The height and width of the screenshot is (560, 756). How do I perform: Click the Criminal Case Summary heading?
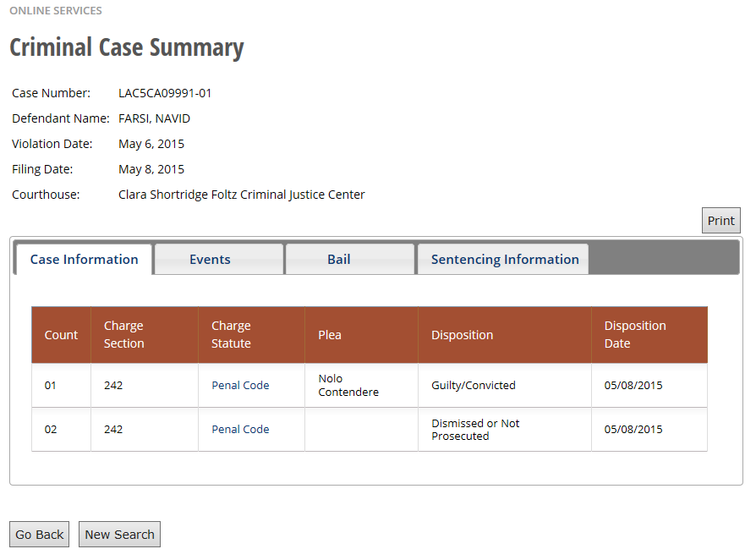pyautogui.click(x=127, y=47)
